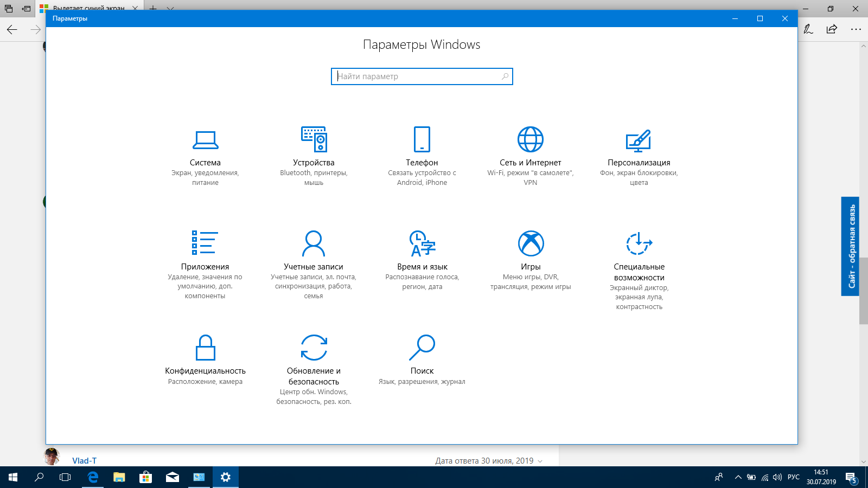The height and width of the screenshot is (488, 868).
Task: Click the battery icon in the tray
Action: [x=751, y=477]
